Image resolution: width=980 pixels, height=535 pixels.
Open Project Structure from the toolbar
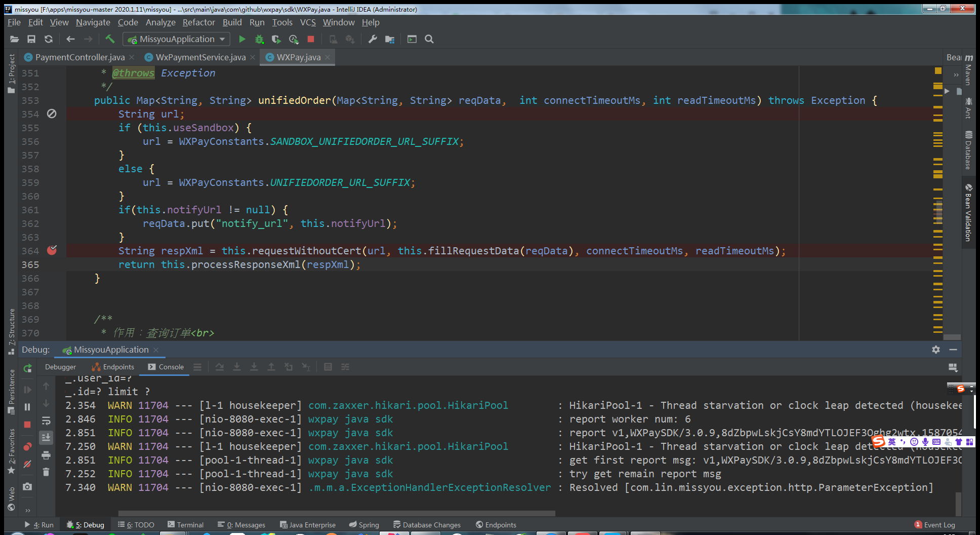pyautogui.click(x=389, y=39)
